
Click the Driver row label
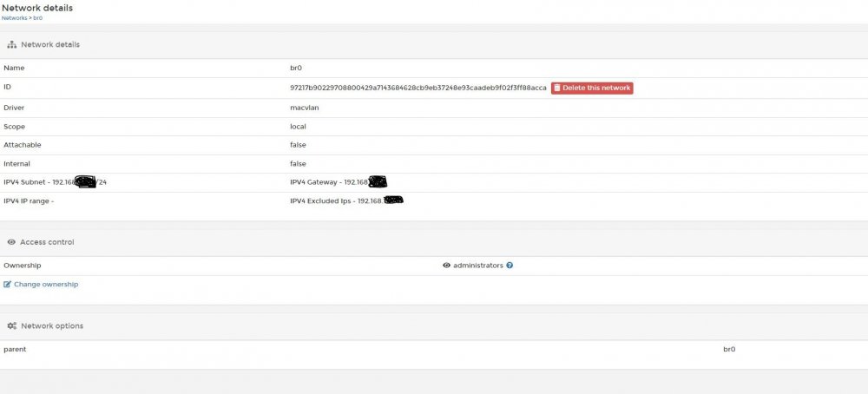click(x=14, y=108)
